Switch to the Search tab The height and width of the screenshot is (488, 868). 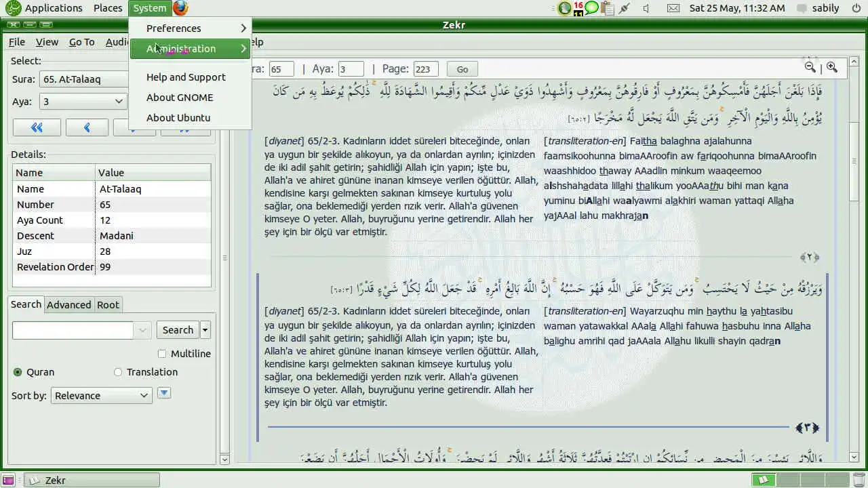26,304
